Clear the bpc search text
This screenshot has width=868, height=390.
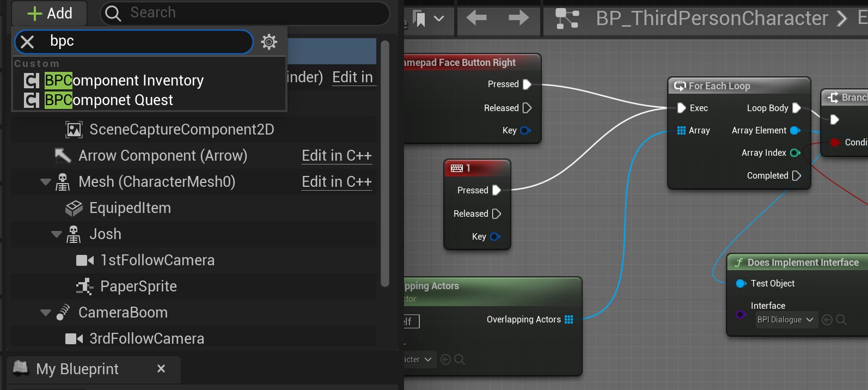[27, 42]
